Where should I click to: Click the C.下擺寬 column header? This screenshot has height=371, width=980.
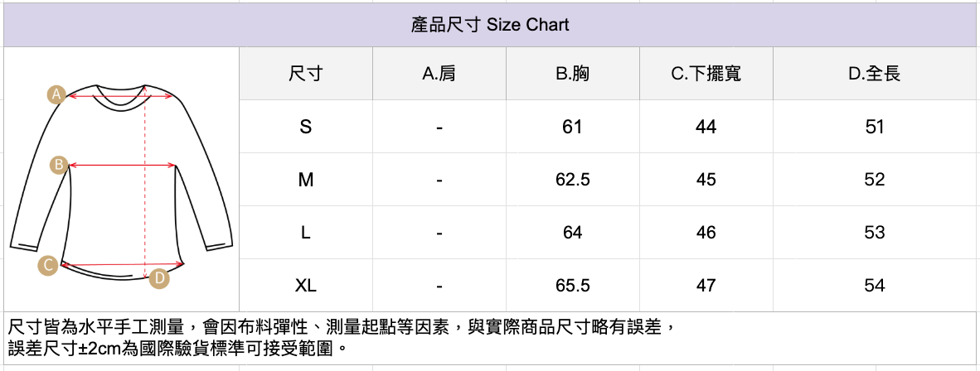click(706, 74)
